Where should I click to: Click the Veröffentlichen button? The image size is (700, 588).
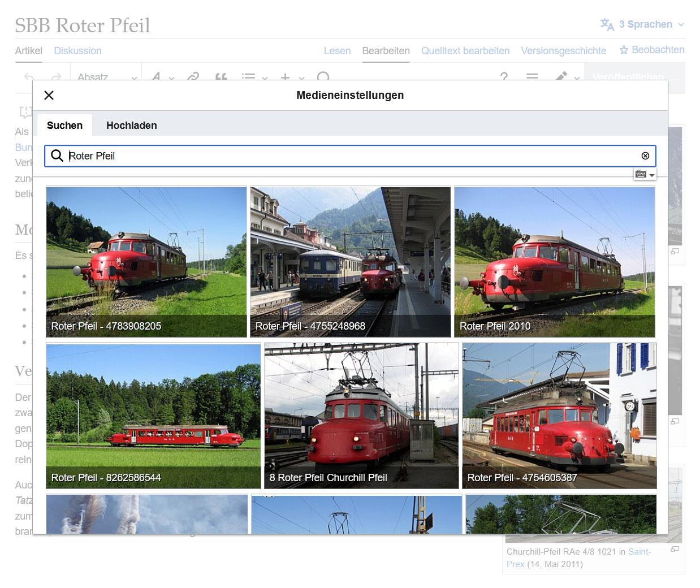[x=634, y=76]
